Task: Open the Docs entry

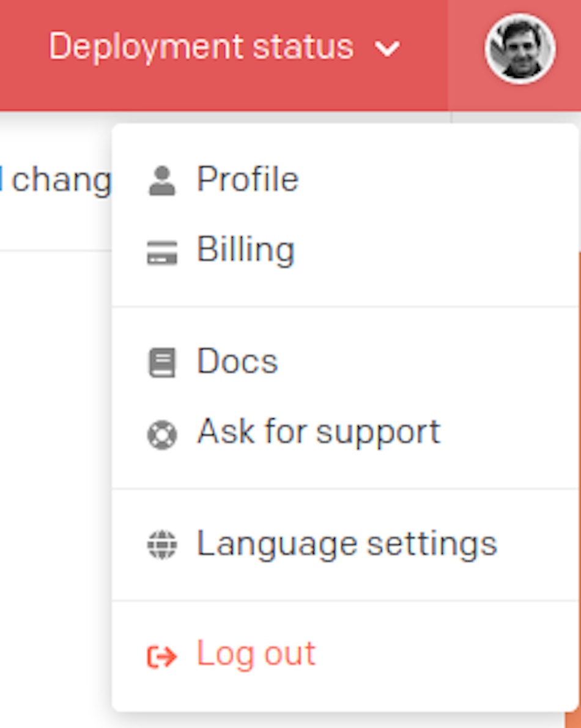Action: click(x=237, y=360)
